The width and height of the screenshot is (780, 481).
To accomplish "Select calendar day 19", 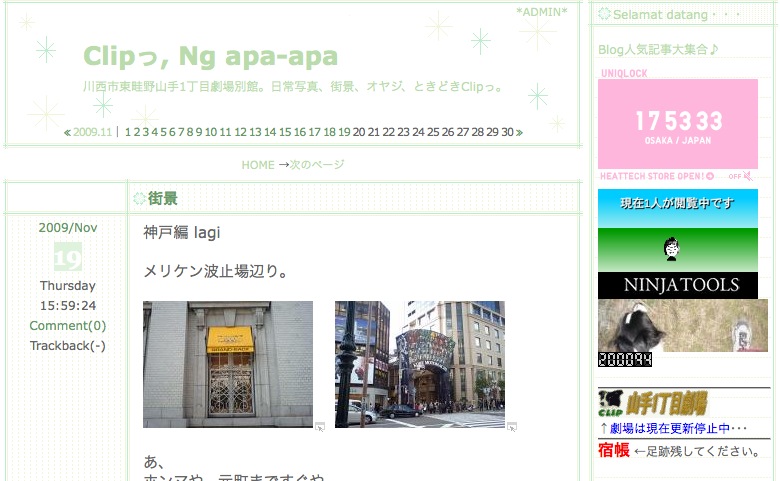I will coord(344,132).
